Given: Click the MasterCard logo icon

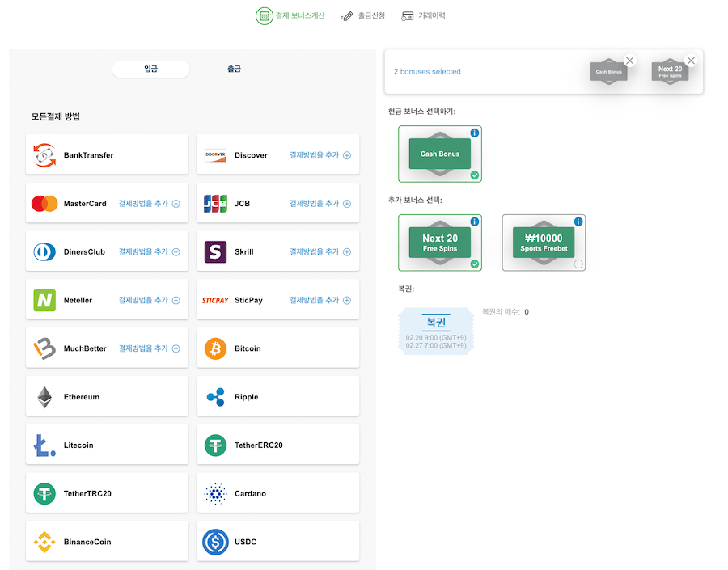Looking at the screenshot, I should tap(44, 203).
